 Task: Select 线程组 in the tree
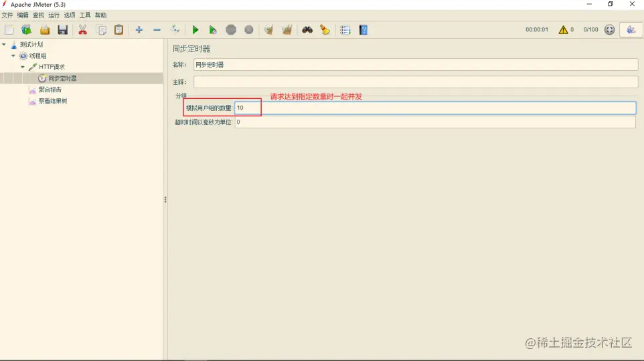(37, 55)
